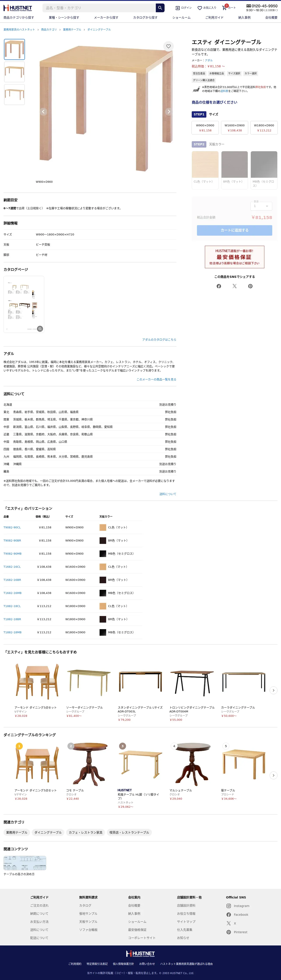The image size is (281, 980).
Task: Share product on Facebook icon
Action: [219, 286]
